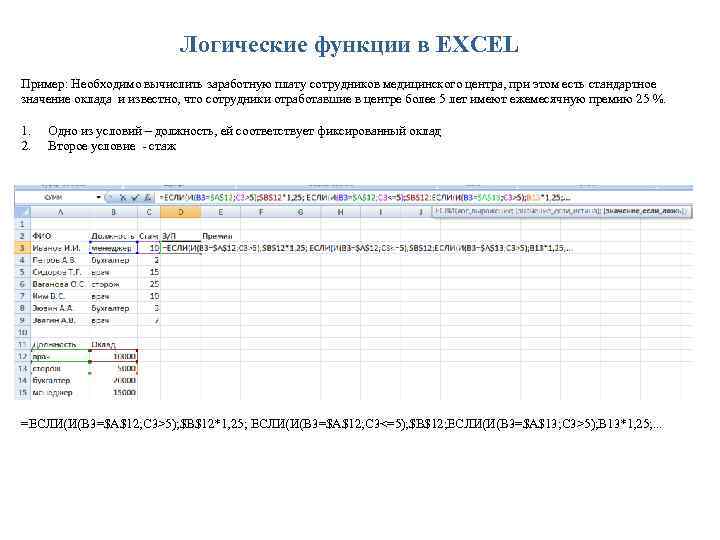
Task: Select row 8 header
Action: click(x=22, y=308)
